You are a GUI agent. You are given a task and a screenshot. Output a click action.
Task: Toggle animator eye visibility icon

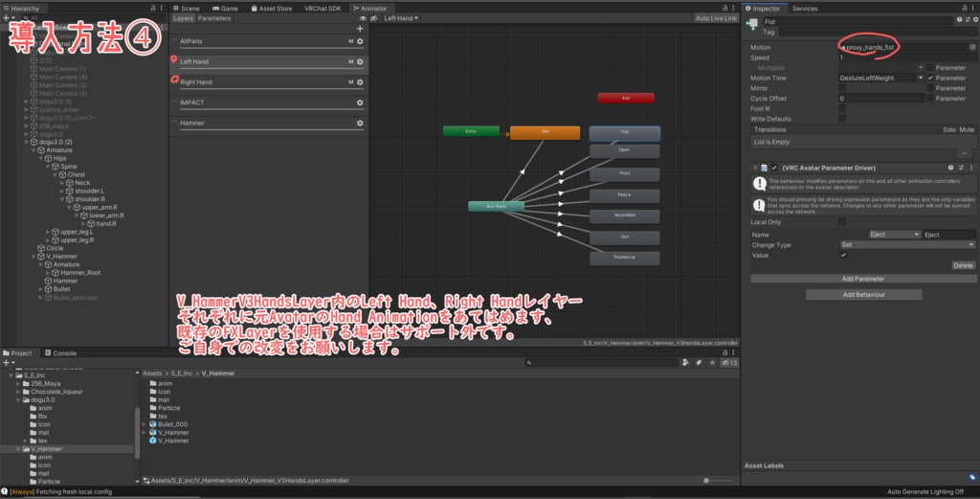363,18
